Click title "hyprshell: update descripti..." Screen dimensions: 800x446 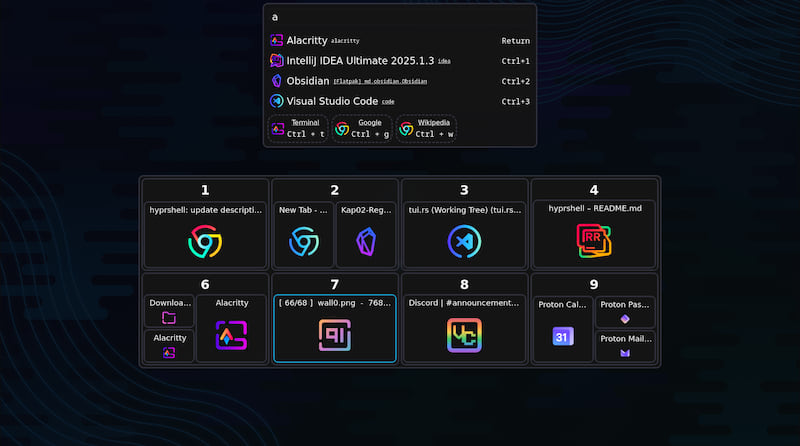tap(205, 210)
